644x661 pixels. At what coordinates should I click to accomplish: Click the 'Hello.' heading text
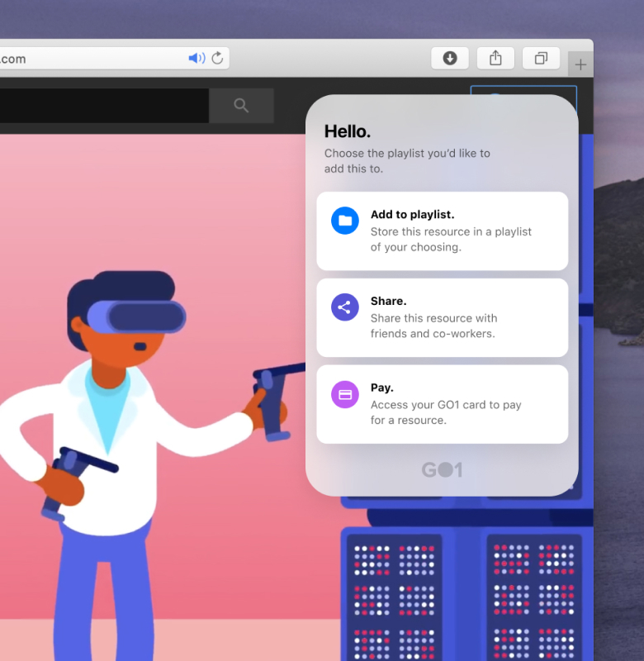click(348, 131)
